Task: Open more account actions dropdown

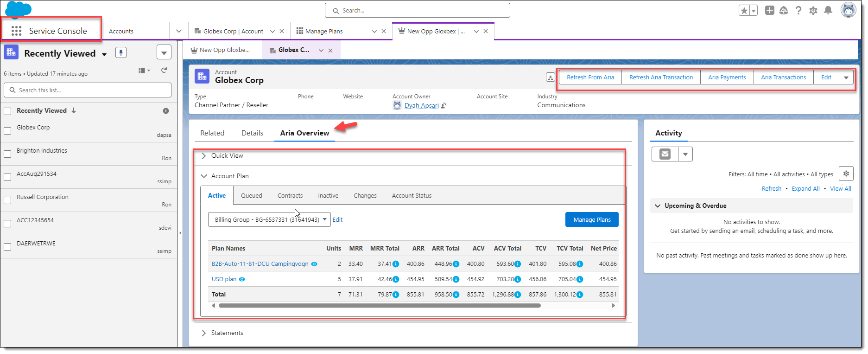Action: point(846,77)
